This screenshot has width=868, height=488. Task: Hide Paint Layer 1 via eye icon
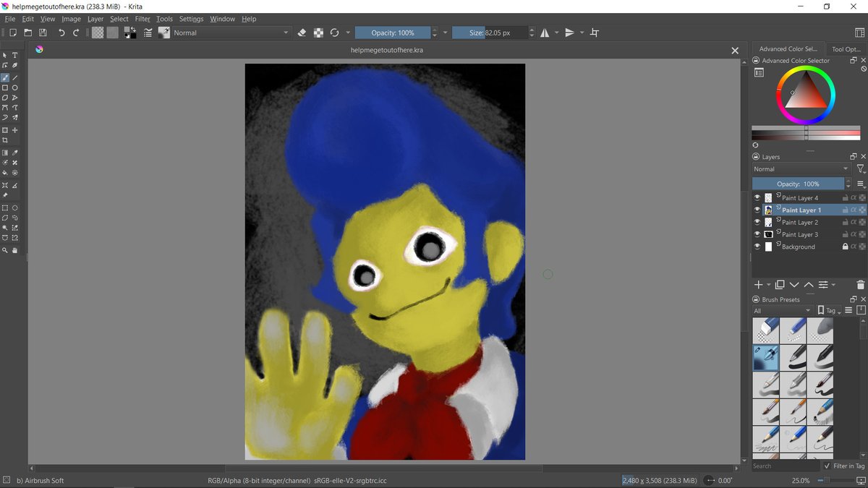pyautogui.click(x=757, y=210)
